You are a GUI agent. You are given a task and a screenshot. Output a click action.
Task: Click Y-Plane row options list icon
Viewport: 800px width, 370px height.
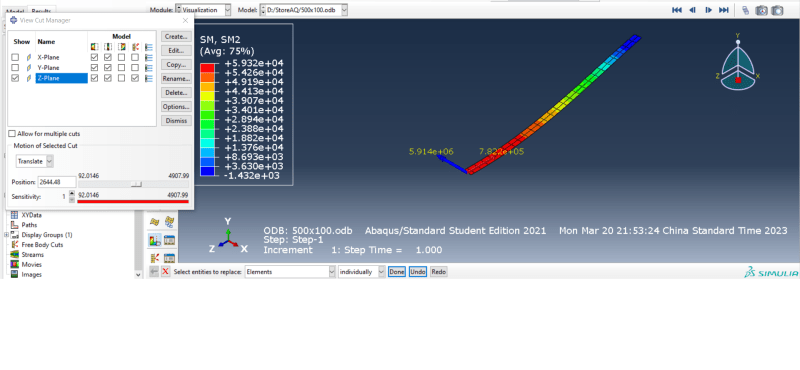(x=149, y=67)
